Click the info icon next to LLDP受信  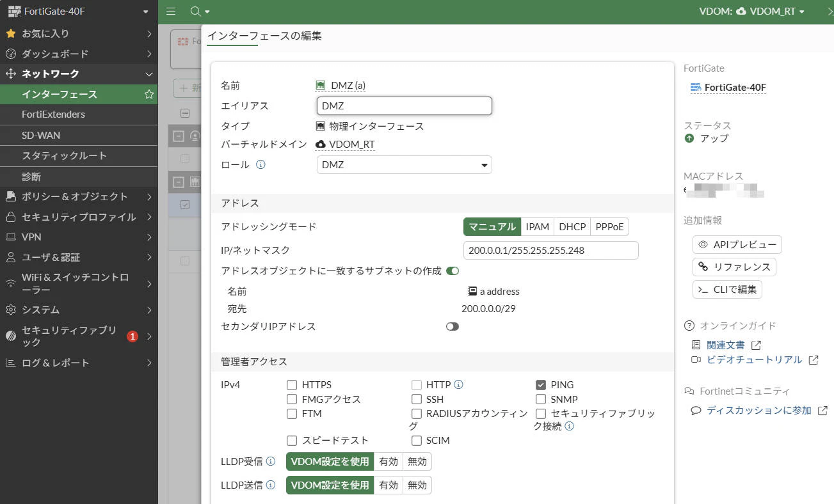click(x=271, y=461)
